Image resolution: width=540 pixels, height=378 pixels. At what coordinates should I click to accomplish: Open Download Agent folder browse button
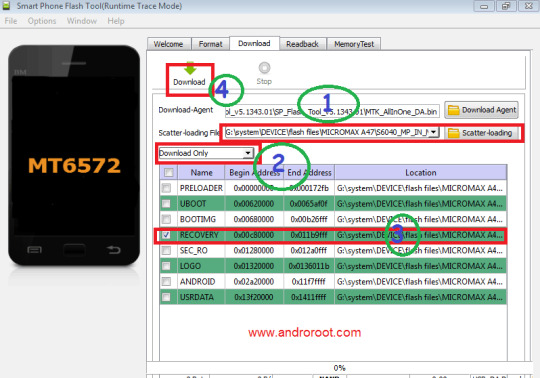tap(481, 110)
